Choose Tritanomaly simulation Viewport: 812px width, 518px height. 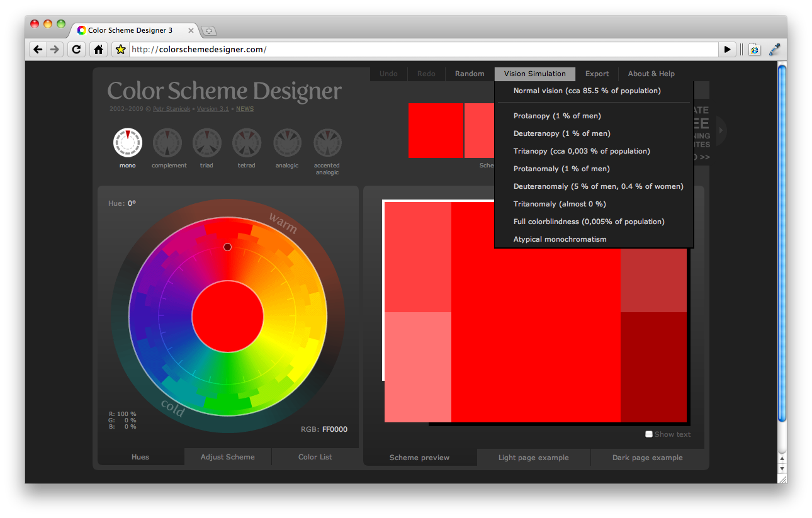560,204
